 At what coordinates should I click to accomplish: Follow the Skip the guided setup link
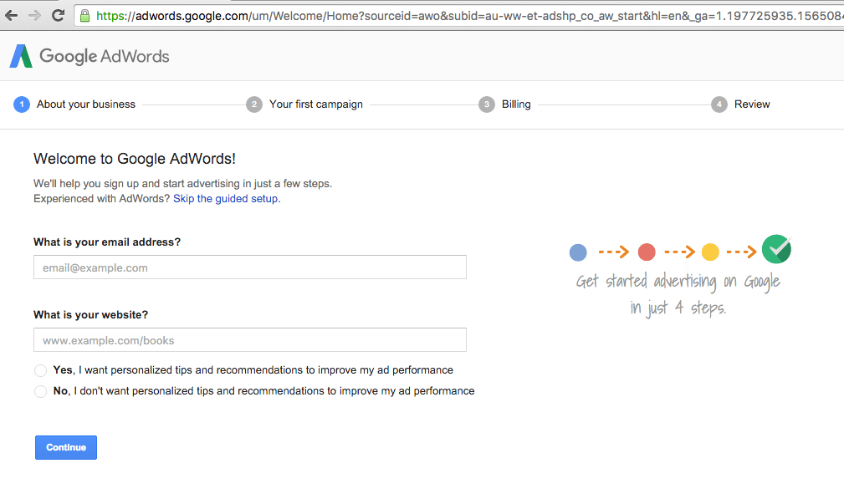click(x=226, y=199)
